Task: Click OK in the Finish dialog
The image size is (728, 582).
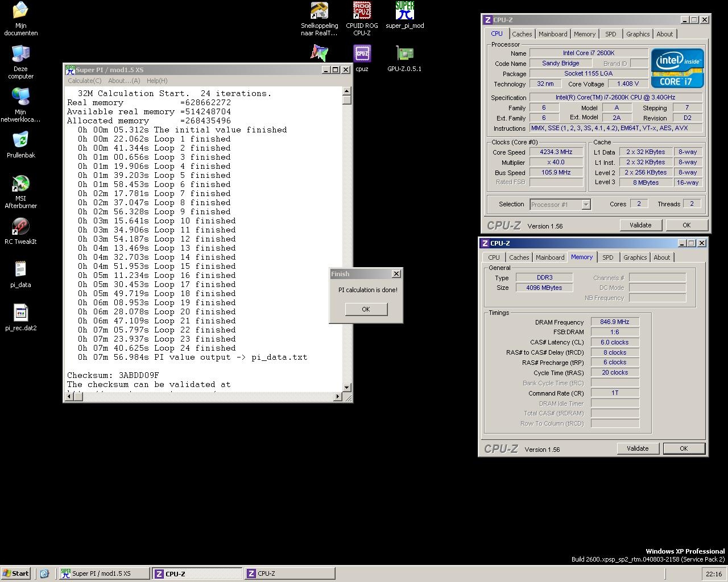Action: coord(366,309)
